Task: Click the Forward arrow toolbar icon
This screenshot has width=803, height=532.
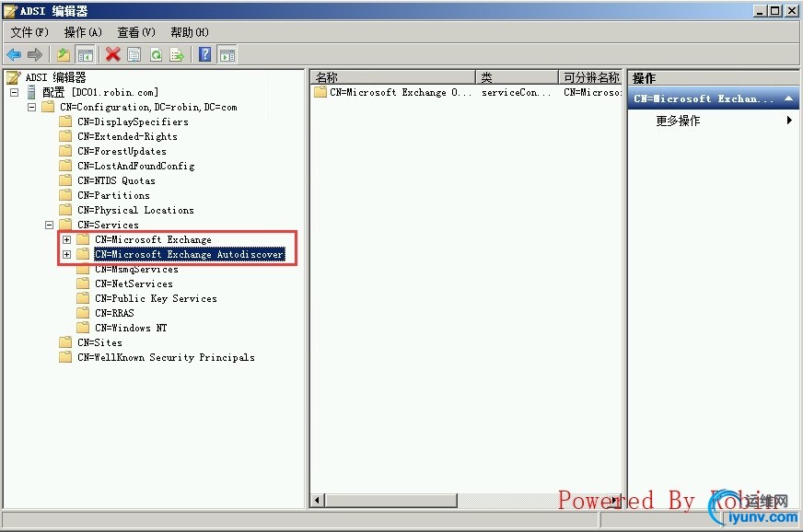Action: pyautogui.click(x=35, y=54)
